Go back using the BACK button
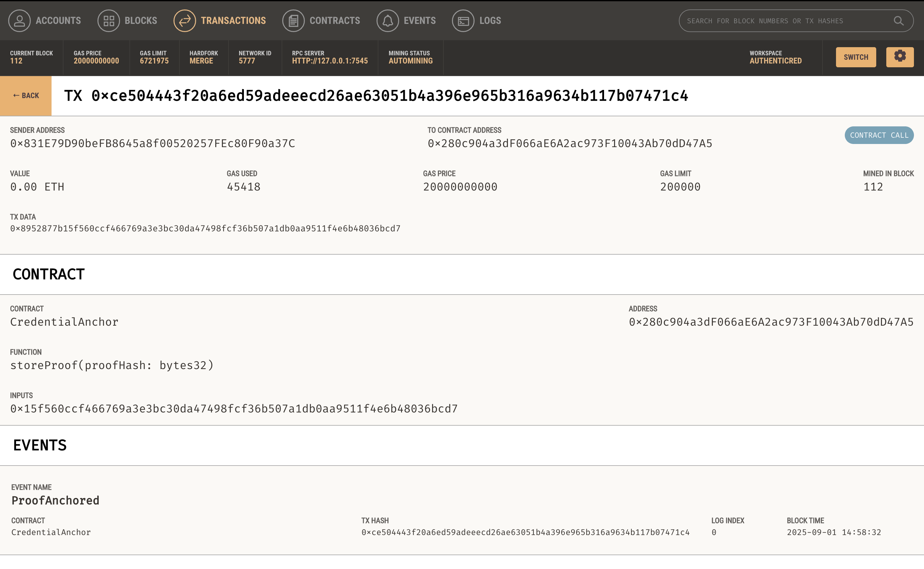 pos(25,96)
